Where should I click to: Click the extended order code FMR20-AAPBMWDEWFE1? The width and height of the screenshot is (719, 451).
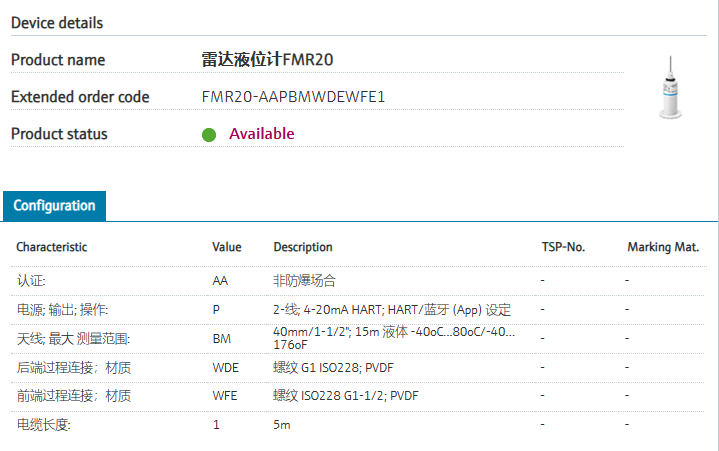(x=293, y=97)
